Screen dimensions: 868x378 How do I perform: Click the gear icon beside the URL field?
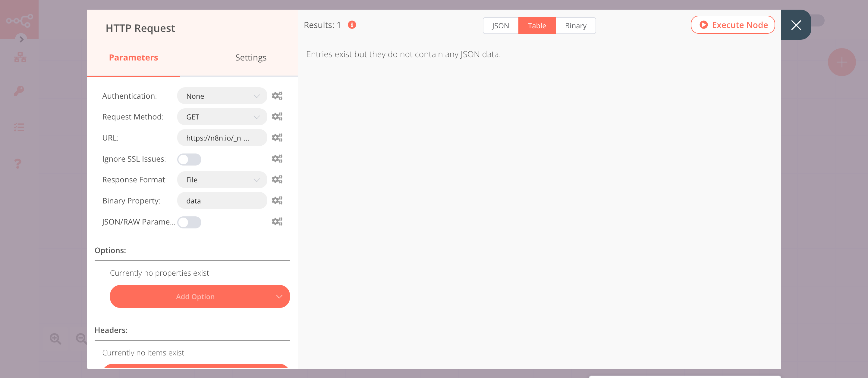click(277, 137)
